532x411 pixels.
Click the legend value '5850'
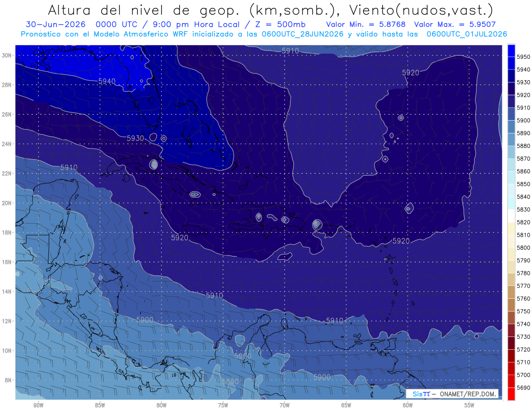(524, 184)
